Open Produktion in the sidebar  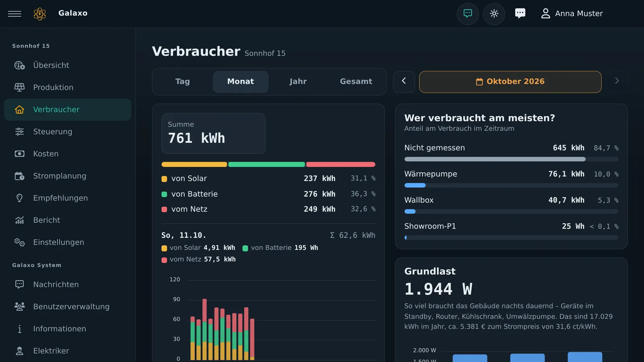click(68, 87)
